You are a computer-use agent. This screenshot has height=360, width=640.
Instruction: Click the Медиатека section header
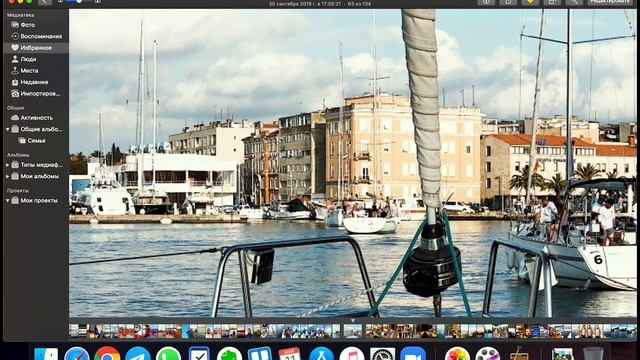tap(20, 15)
